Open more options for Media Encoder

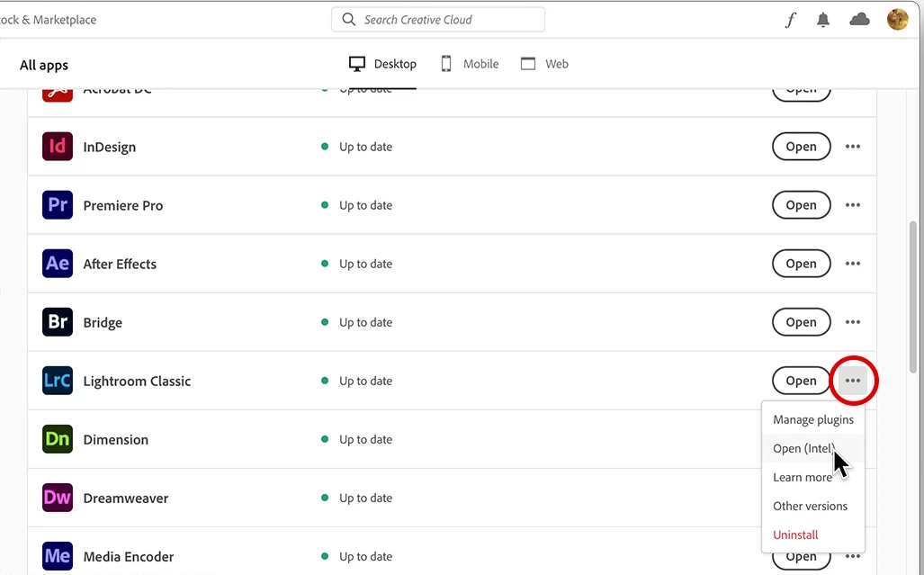click(x=853, y=556)
